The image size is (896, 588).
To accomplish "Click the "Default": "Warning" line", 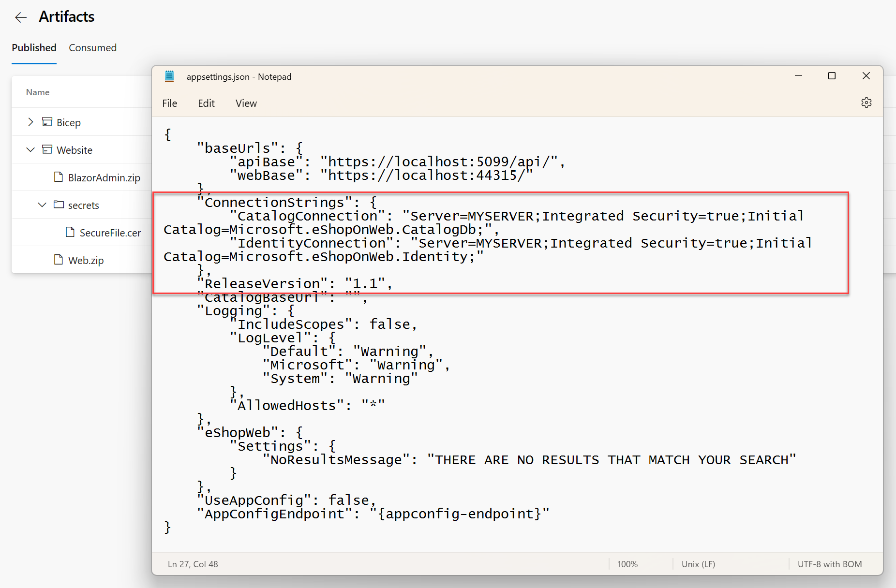I will point(348,351).
